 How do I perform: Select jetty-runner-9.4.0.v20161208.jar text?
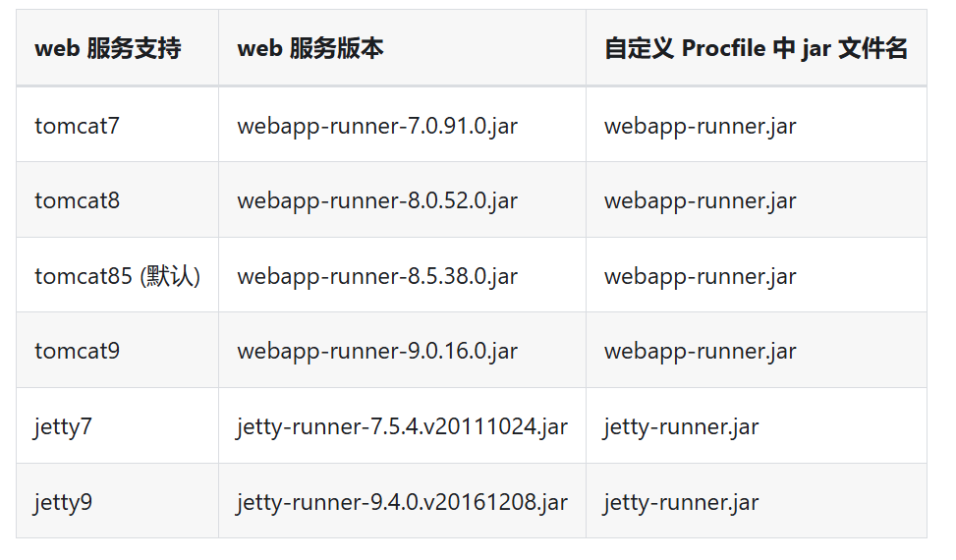(x=403, y=503)
